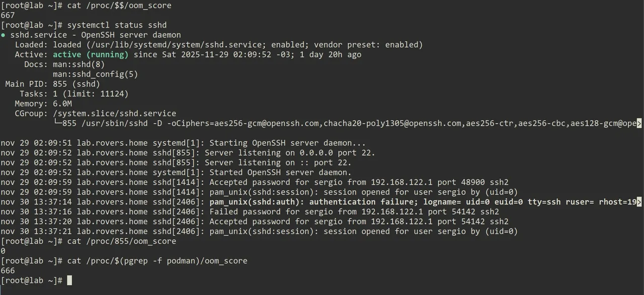Click the green status dot beside sshd.service
Viewport: 644px width, 295px height.
pos(3,35)
